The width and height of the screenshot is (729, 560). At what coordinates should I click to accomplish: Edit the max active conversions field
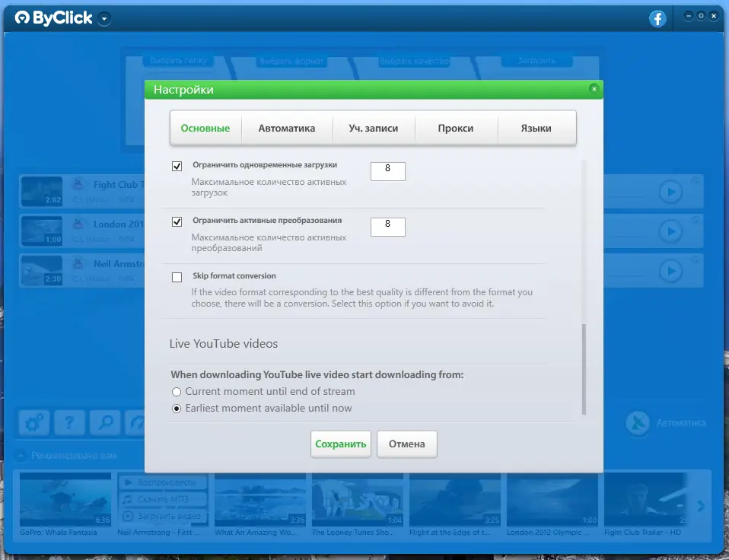(x=388, y=227)
